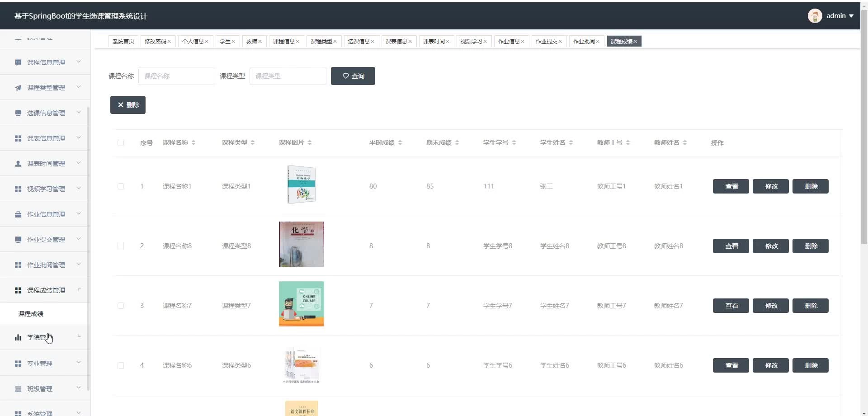Click the 课程成绩管理 grid icon
868x416 pixels.
coord(18,290)
